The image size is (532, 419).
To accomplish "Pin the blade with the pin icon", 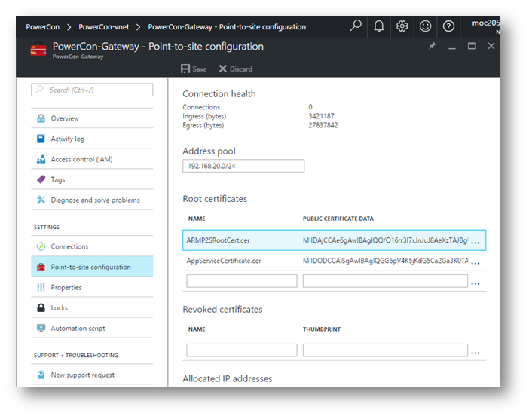I will (x=432, y=46).
